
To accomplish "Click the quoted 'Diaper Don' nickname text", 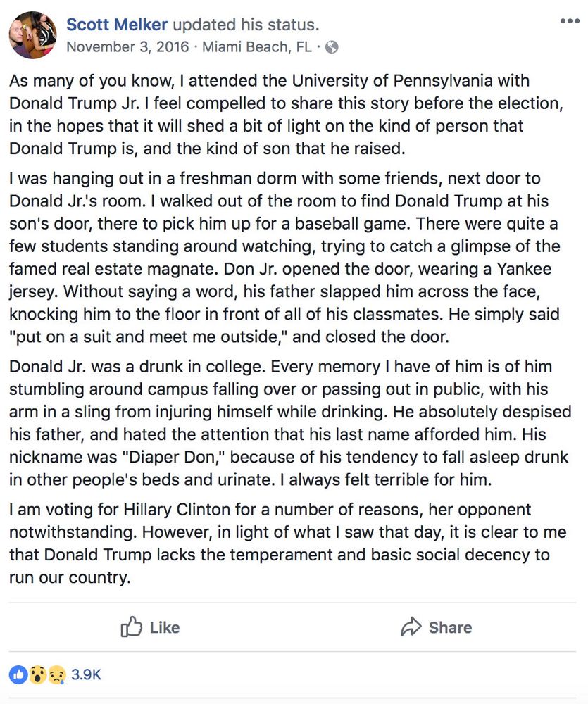I will tap(173, 457).
